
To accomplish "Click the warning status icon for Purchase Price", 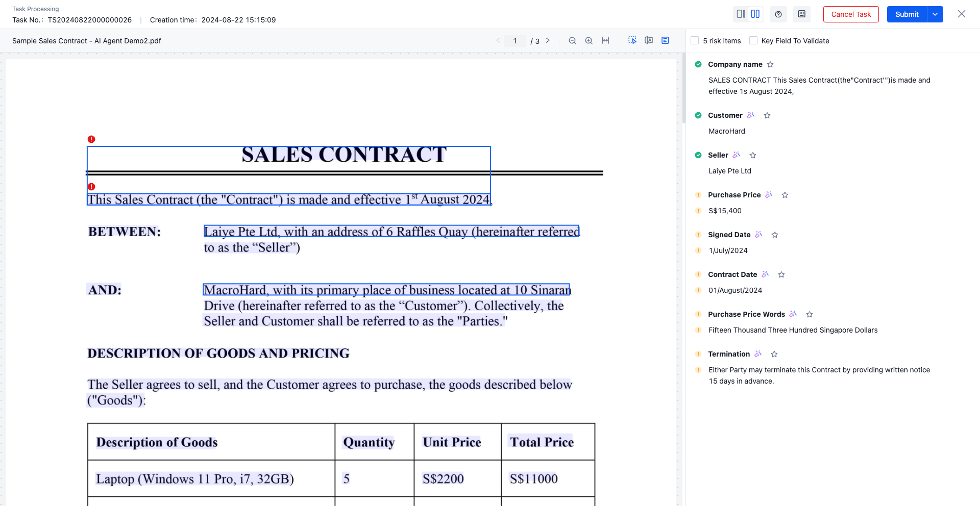I will coord(698,195).
